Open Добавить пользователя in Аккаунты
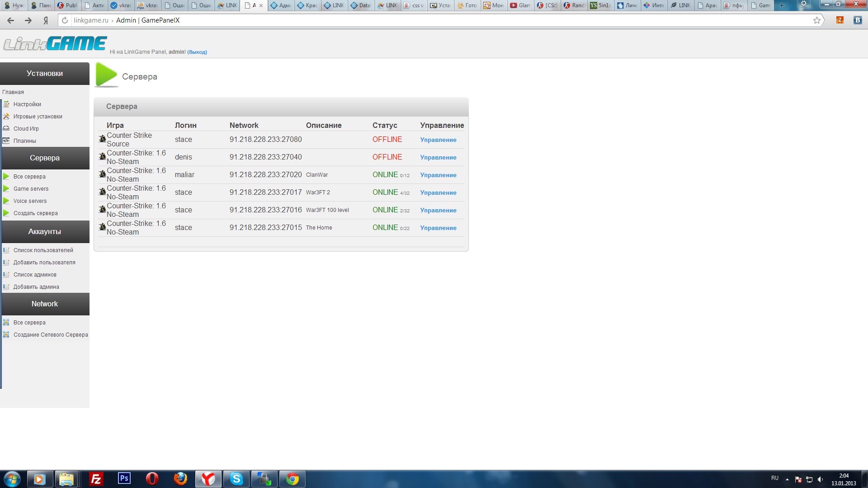This screenshot has height=488, width=868. click(44, 262)
